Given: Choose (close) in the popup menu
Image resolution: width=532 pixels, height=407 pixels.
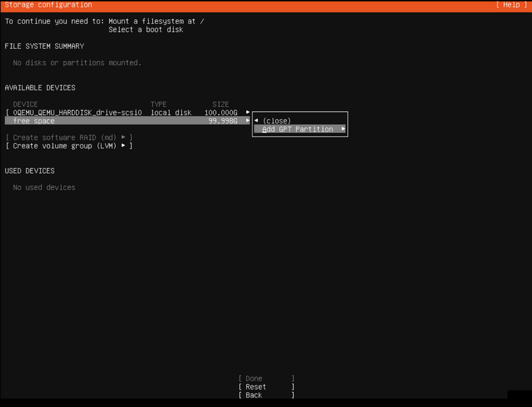Looking at the screenshot, I should coord(277,121).
